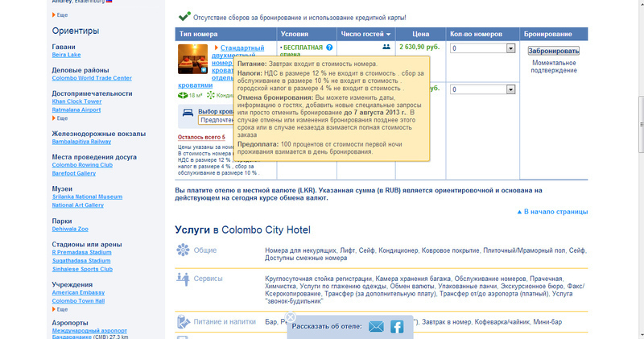Expand the Еще link under the reviewer name
This screenshot has height=339, width=644.
tap(60, 15)
